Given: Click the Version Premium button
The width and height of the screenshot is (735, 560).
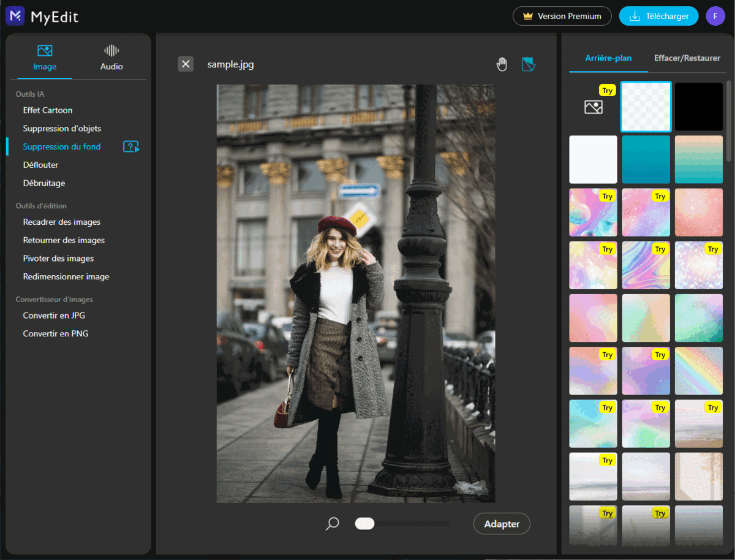Looking at the screenshot, I should 562,16.
